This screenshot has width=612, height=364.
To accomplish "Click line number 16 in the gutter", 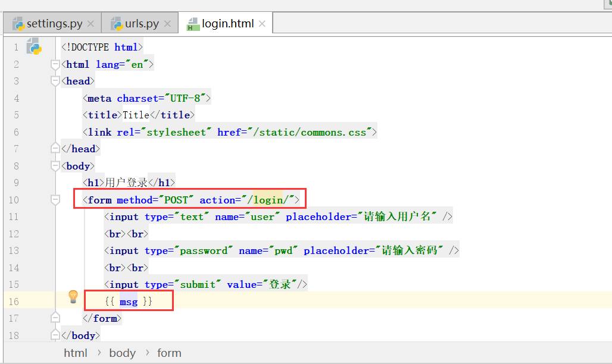I will coord(14,302).
